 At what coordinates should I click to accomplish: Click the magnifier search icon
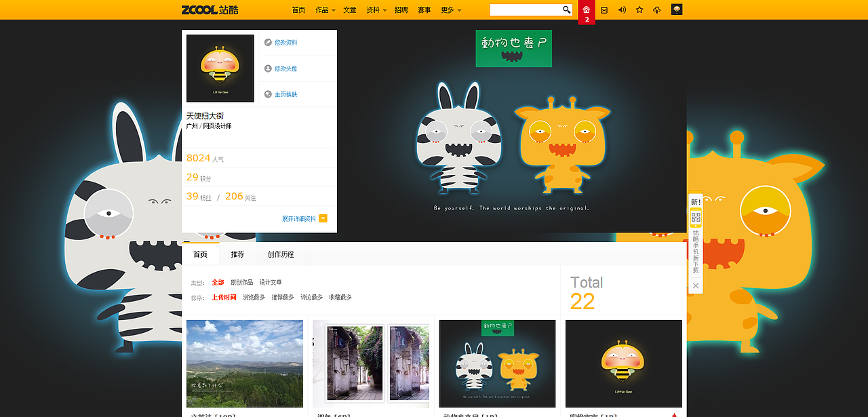(x=567, y=9)
